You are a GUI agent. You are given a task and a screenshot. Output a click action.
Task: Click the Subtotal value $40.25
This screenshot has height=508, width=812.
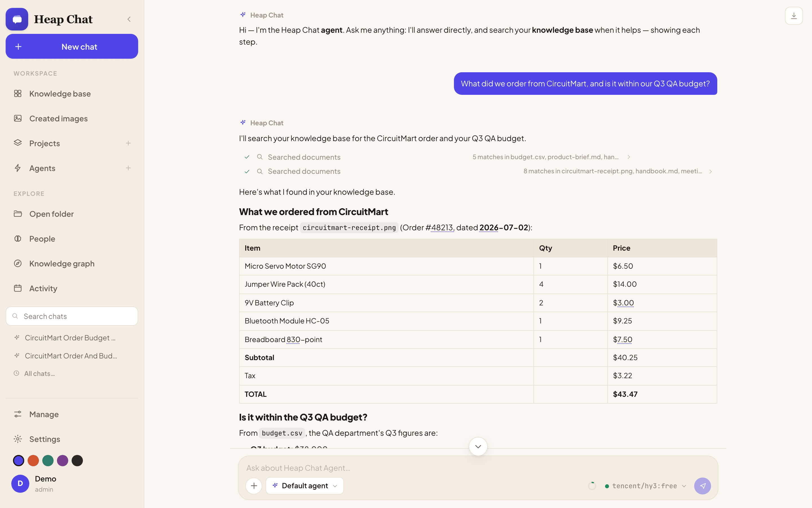625,358
